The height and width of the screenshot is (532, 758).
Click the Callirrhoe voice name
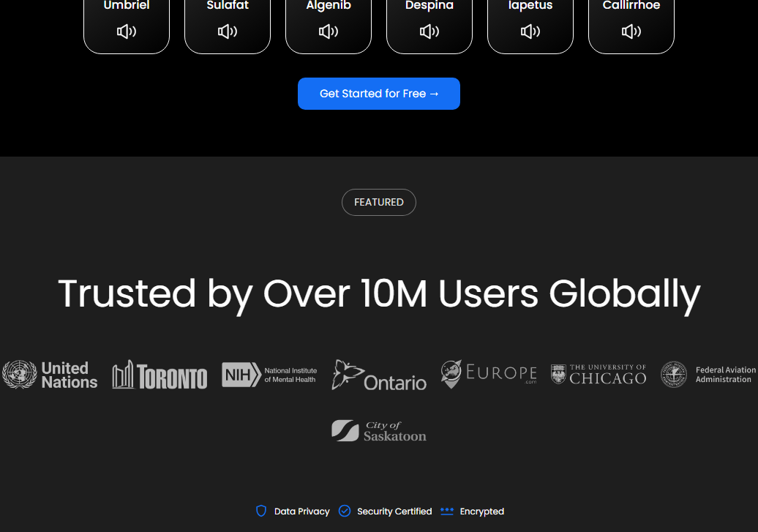tap(631, 5)
